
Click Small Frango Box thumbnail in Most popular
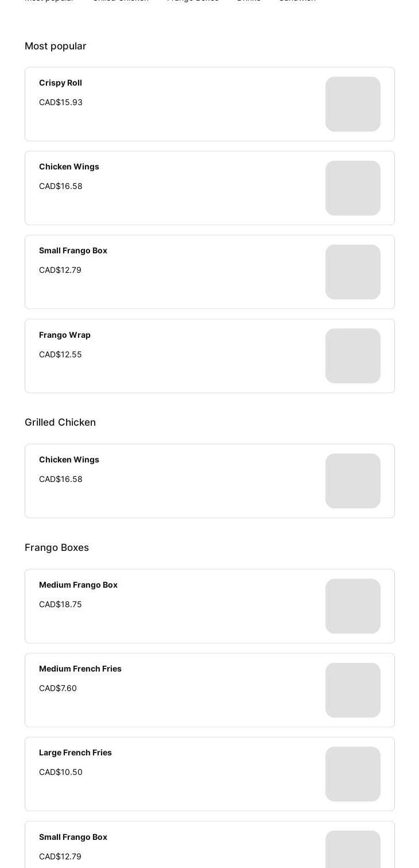[x=352, y=272]
